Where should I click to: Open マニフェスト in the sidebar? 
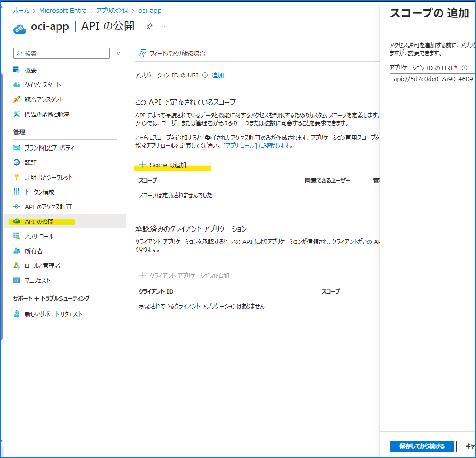pos(37,280)
